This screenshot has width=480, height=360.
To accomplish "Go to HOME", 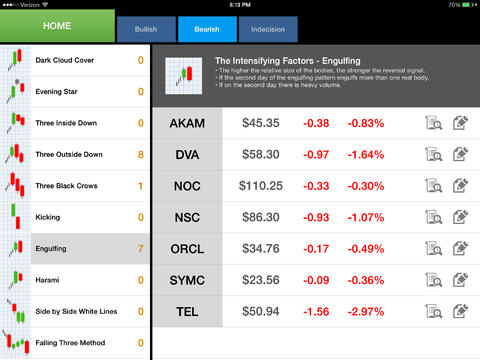I will click(x=57, y=26).
